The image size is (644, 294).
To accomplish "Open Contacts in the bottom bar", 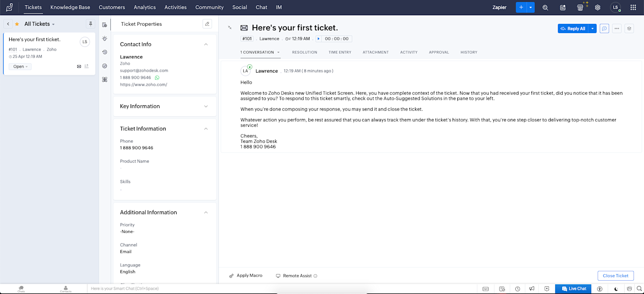I will point(66,289).
